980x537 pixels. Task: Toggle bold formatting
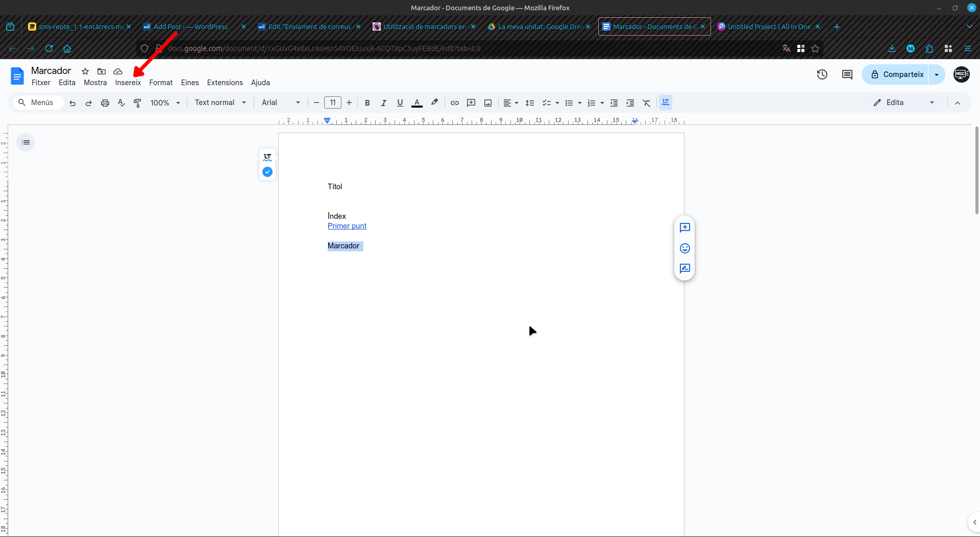point(367,103)
